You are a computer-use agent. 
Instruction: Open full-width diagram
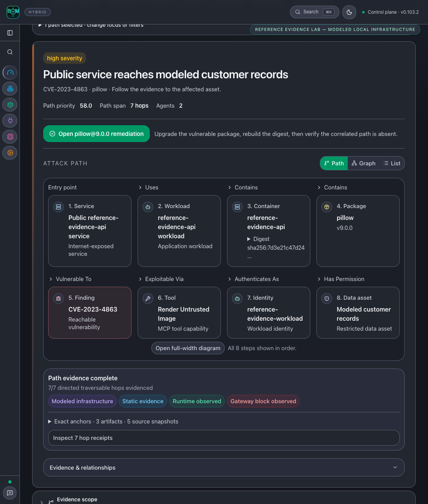188,348
